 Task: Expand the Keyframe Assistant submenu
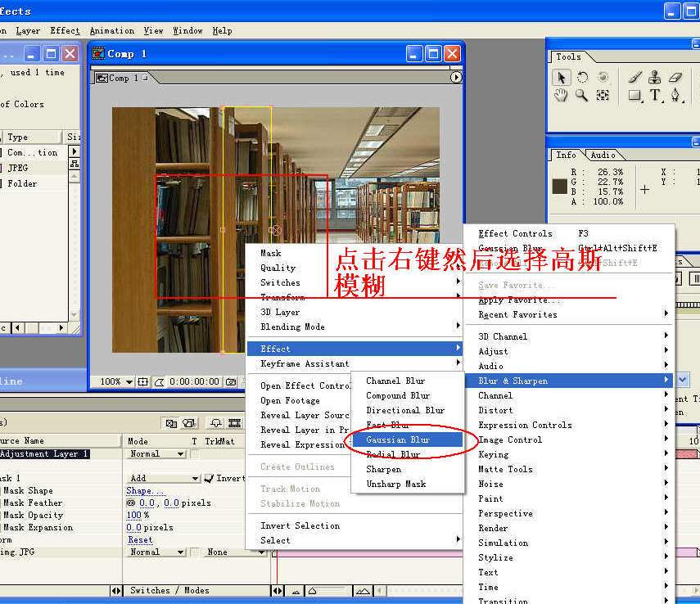click(x=355, y=364)
